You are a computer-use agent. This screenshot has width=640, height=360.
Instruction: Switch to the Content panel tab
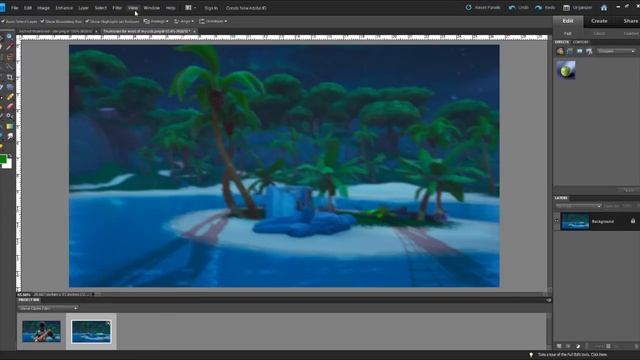(581, 42)
